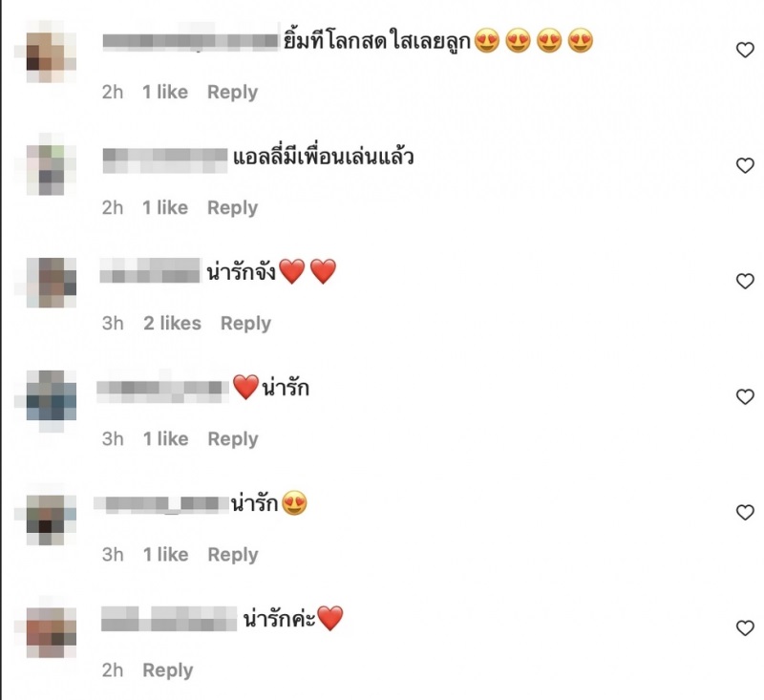The width and height of the screenshot is (764, 700).
Task: Open the first commenter's profile picture
Action: coord(51,52)
